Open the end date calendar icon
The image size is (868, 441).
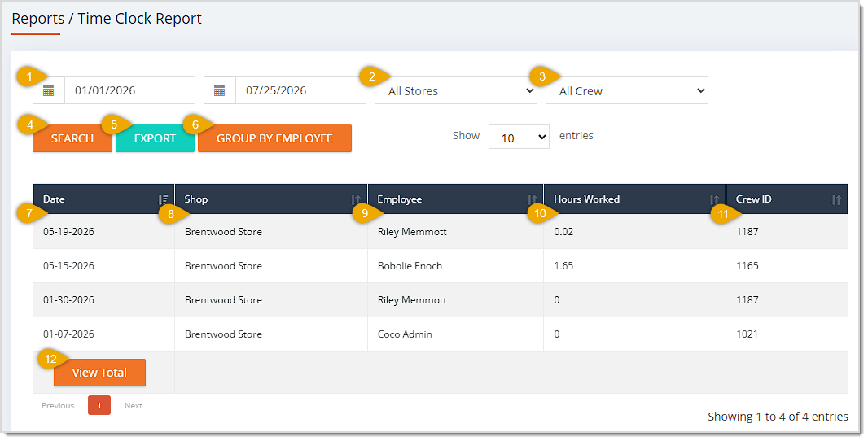coord(220,90)
